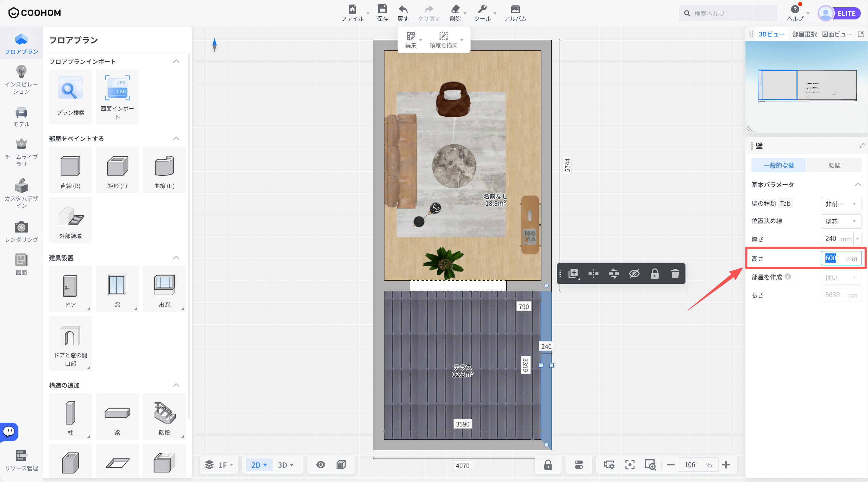Click duplicate icon in wall floating toolbar
Image resolution: width=868 pixels, height=482 pixels.
(573, 274)
